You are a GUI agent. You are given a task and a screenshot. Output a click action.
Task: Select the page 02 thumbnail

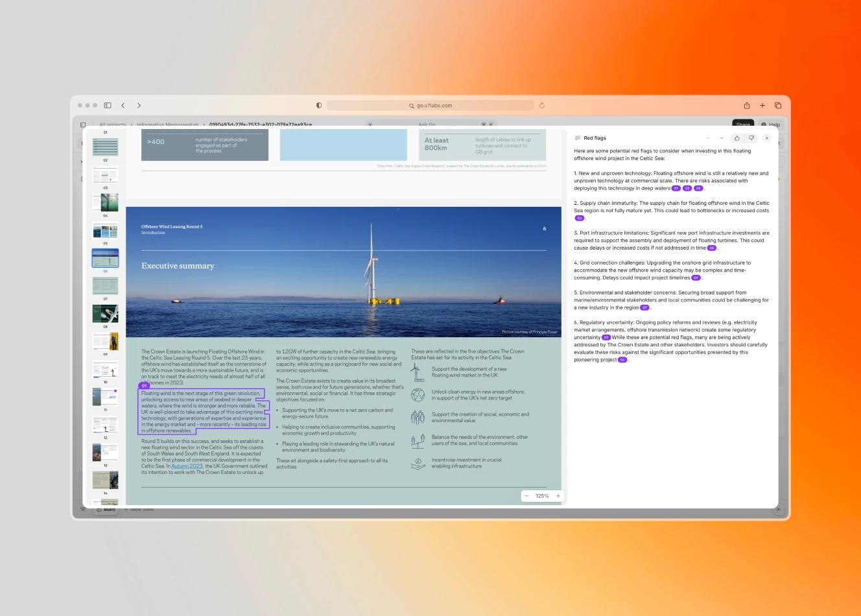tap(105, 147)
